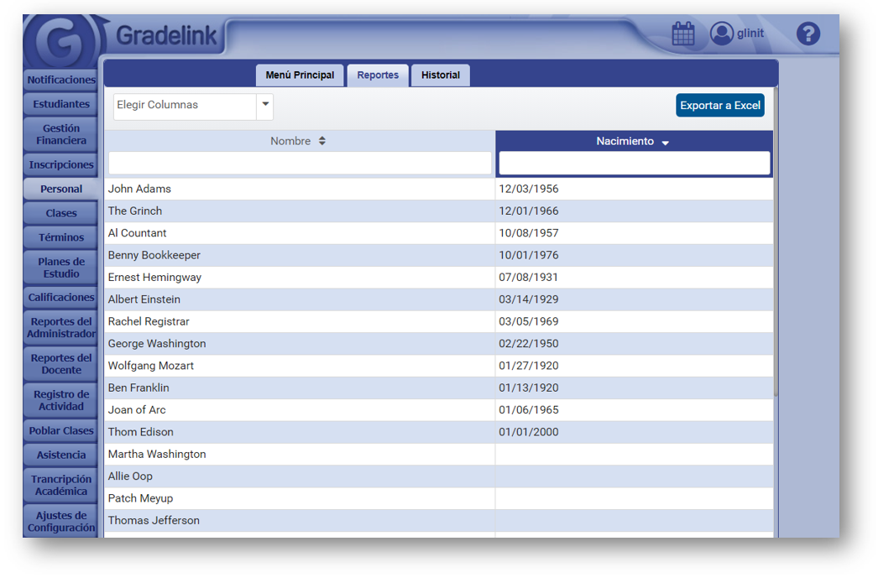The width and height of the screenshot is (894, 588).
Task: Open Notificaciones in the sidebar
Action: click(x=61, y=81)
